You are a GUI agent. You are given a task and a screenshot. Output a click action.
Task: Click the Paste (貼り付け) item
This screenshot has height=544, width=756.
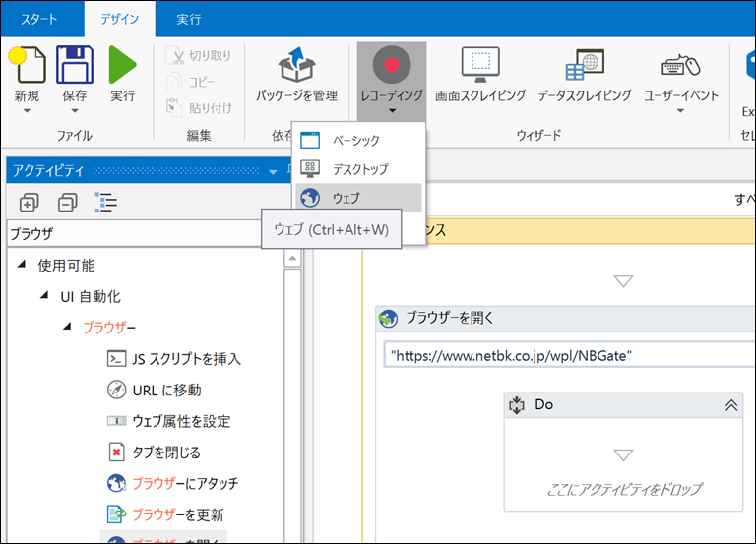pyautogui.click(x=199, y=107)
